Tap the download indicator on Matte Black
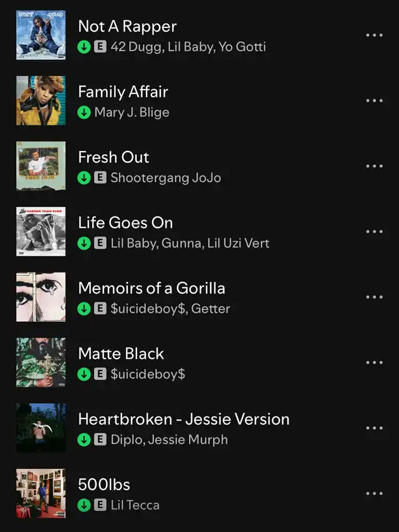Viewport: 399px width, 532px height. tap(84, 374)
